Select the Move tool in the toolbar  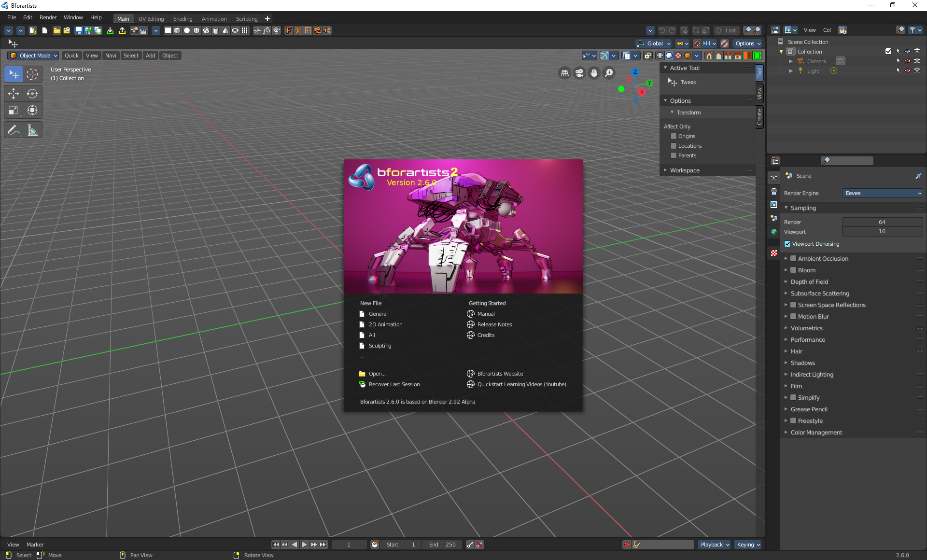tap(14, 93)
